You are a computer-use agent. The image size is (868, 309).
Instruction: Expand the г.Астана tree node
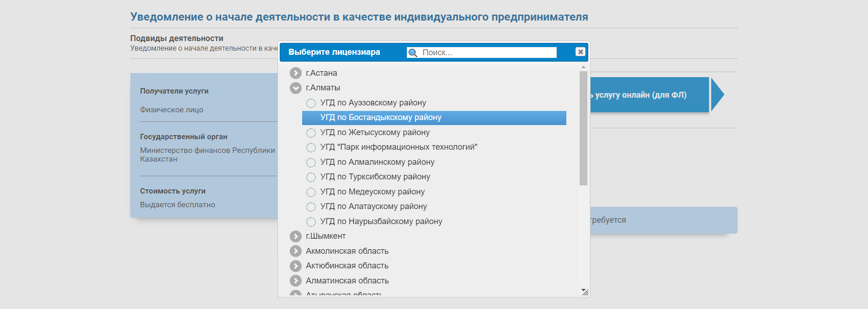pyautogui.click(x=296, y=73)
